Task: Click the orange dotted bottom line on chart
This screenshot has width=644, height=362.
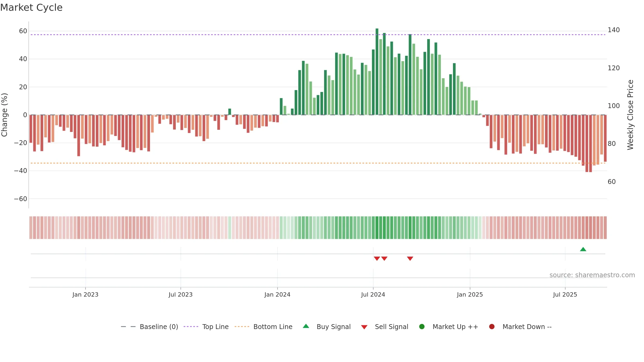Action: 318,163
